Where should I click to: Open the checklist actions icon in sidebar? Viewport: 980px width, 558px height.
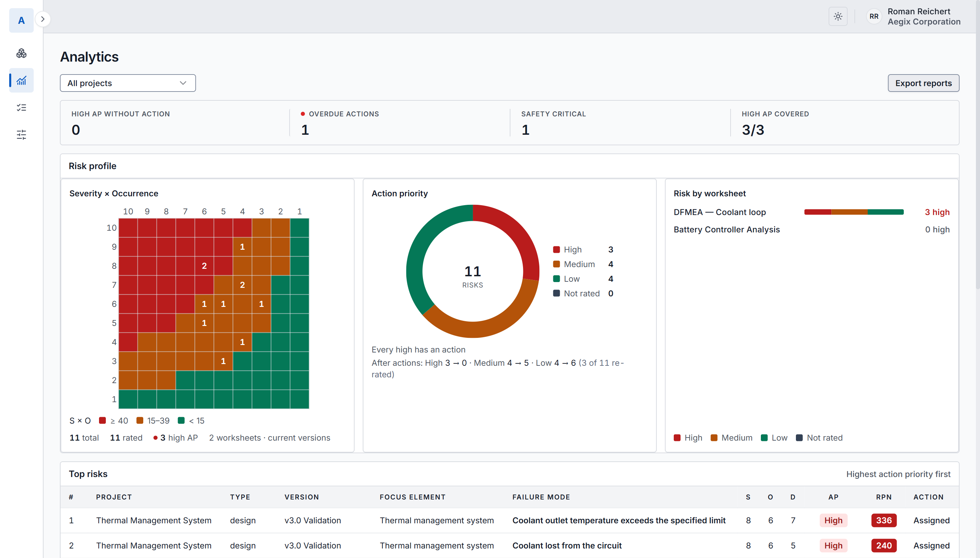click(x=21, y=108)
